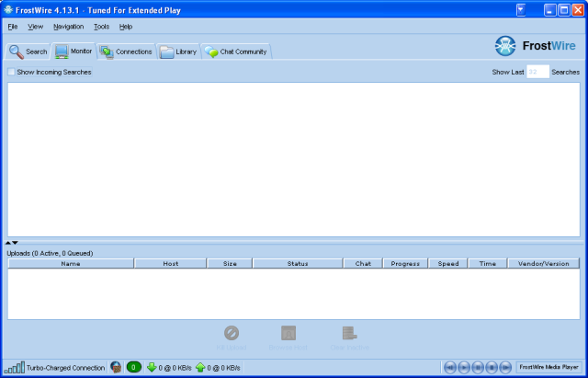Image resolution: width=588 pixels, height=378 pixels.
Task: Open the Library tab
Action: click(178, 52)
